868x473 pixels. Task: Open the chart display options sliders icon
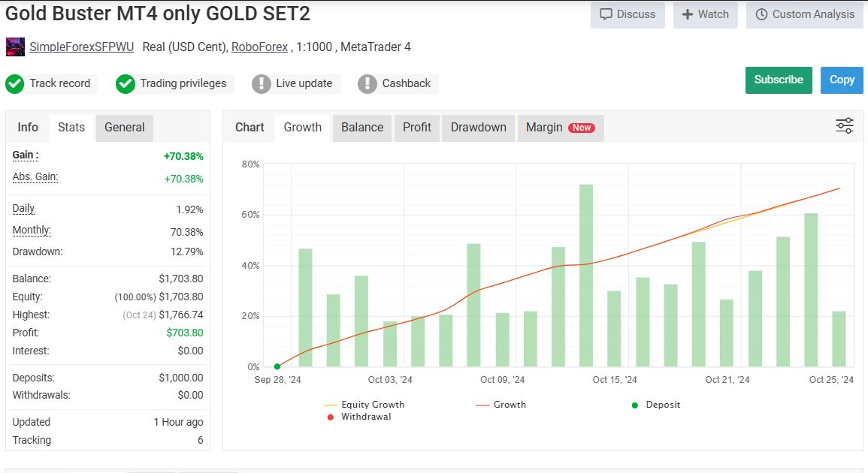(844, 125)
